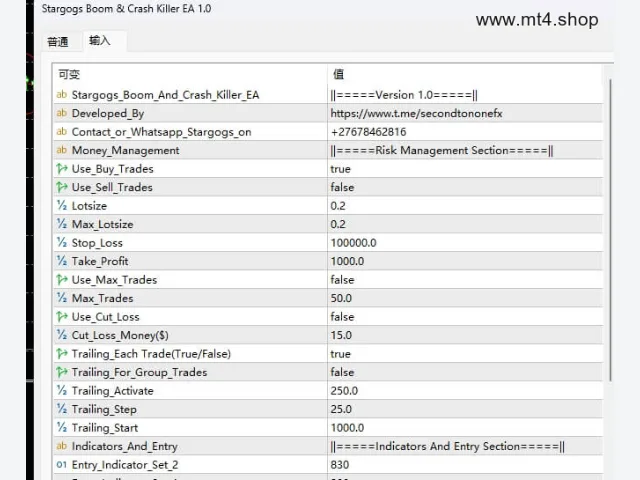The width and height of the screenshot is (640, 480).
Task: Select the telegram URL in Developed_By row
Action: tap(416, 113)
